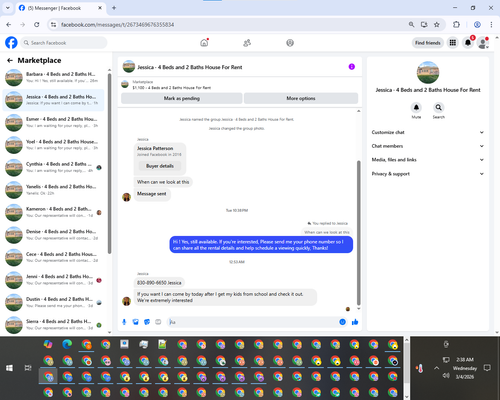The width and height of the screenshot is (500, 400).
Task: Open Cece conversation in list
Action: pyautogui.click(x=53, y=257)
